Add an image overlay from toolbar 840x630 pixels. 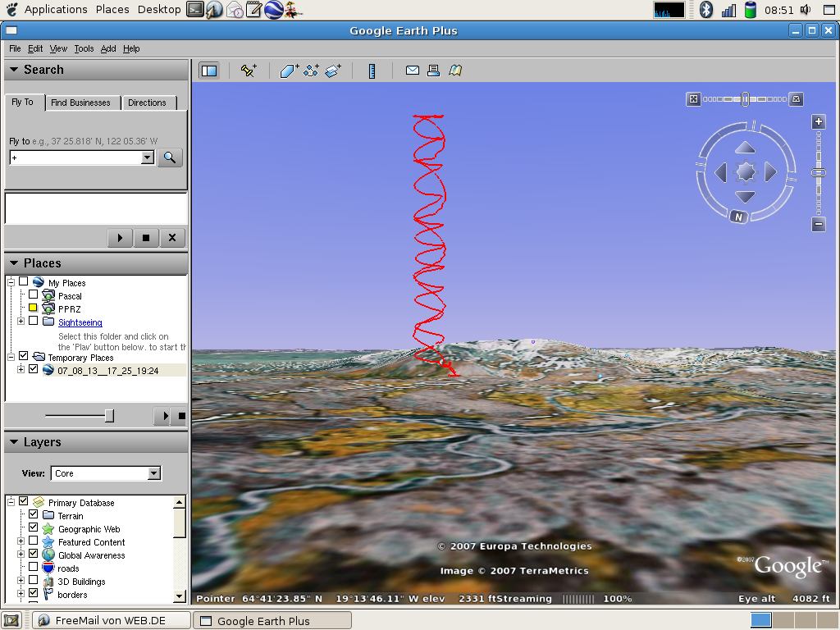tap(333, 71)
